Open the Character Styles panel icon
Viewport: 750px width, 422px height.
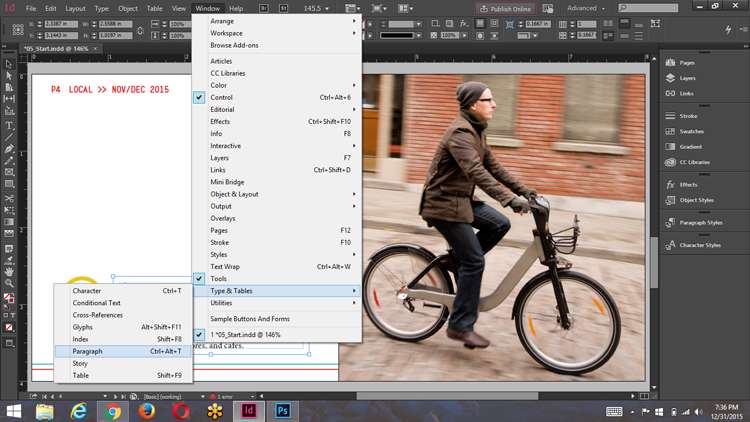pos(693,245)
